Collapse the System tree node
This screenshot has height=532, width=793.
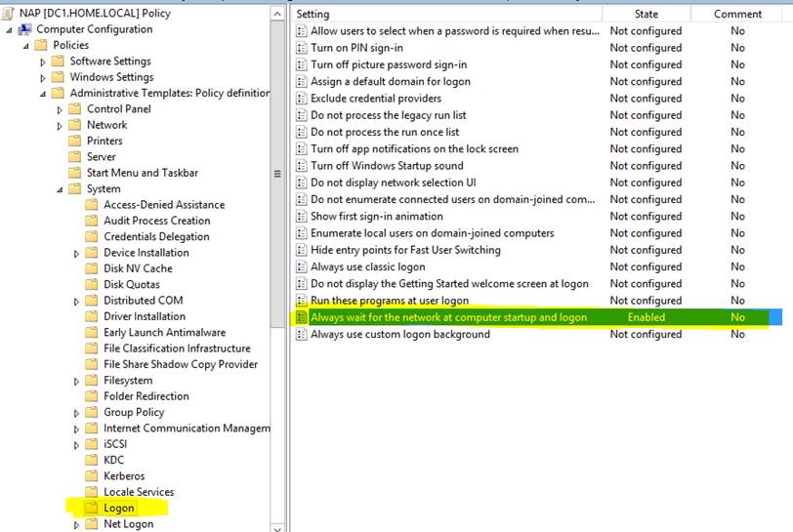[60, 190]
